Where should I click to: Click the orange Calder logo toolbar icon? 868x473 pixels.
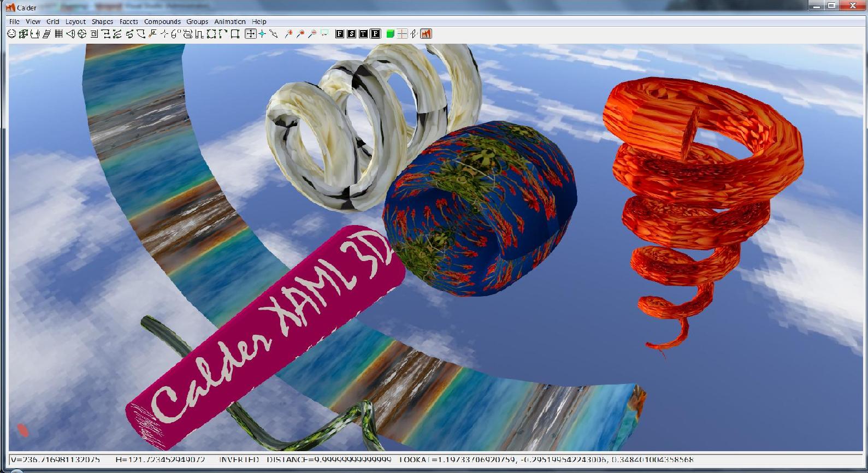click(x=426, y=34)
